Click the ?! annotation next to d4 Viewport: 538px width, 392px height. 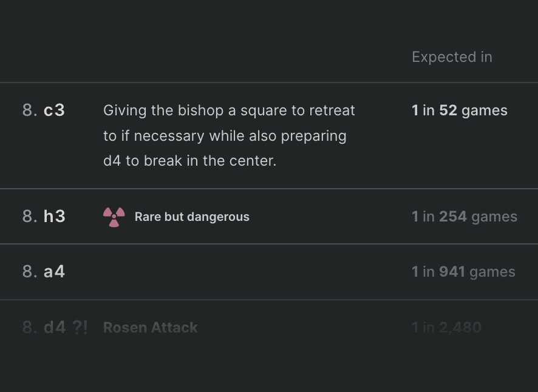pyautogui.click(x=80, y=327)
